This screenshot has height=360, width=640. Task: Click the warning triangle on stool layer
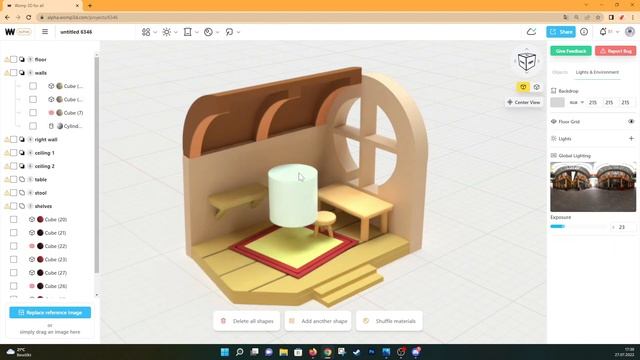coord(7,193)
